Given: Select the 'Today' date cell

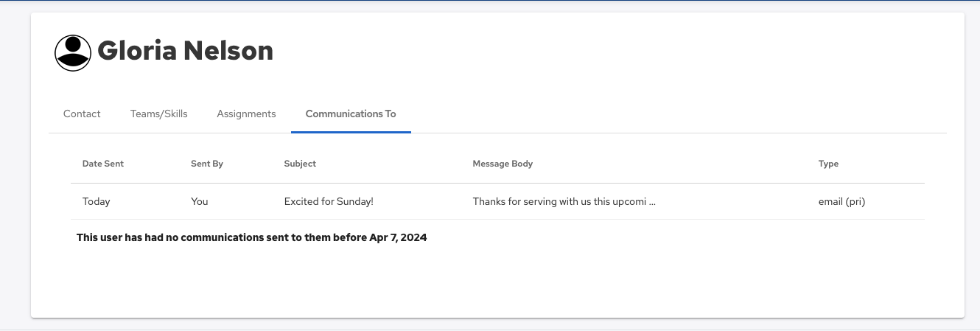Looking at the screenshot, I should [x=97, y=201].
